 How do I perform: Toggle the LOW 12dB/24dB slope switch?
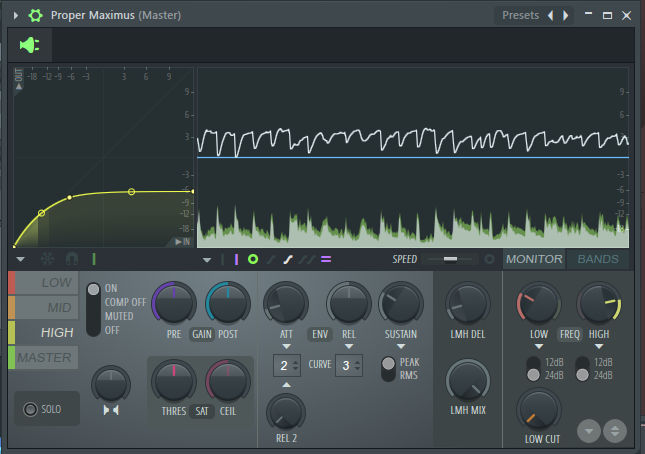point(534,369)
